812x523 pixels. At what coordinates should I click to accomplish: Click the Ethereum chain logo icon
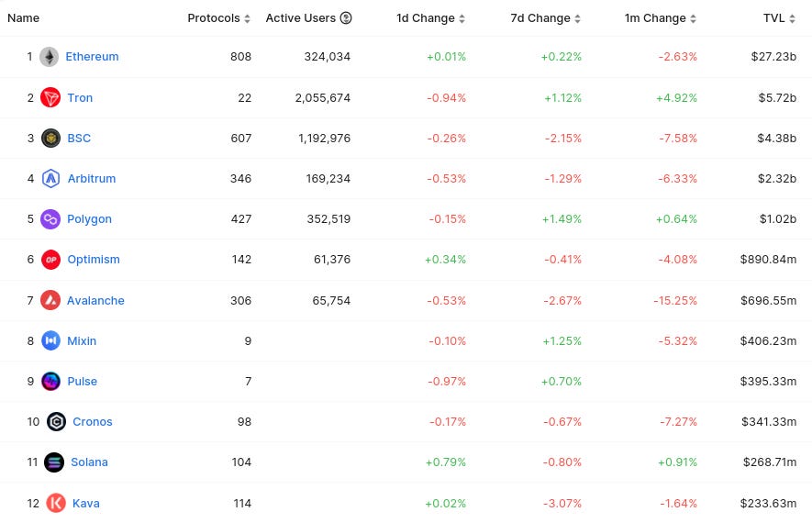(x=50, y=57)
